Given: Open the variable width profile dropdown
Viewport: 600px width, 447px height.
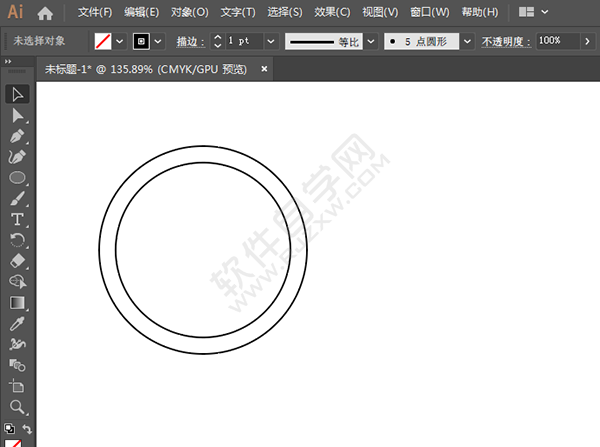Looking at the screenshot, I should pyautogui.click(x=371, y=41).
